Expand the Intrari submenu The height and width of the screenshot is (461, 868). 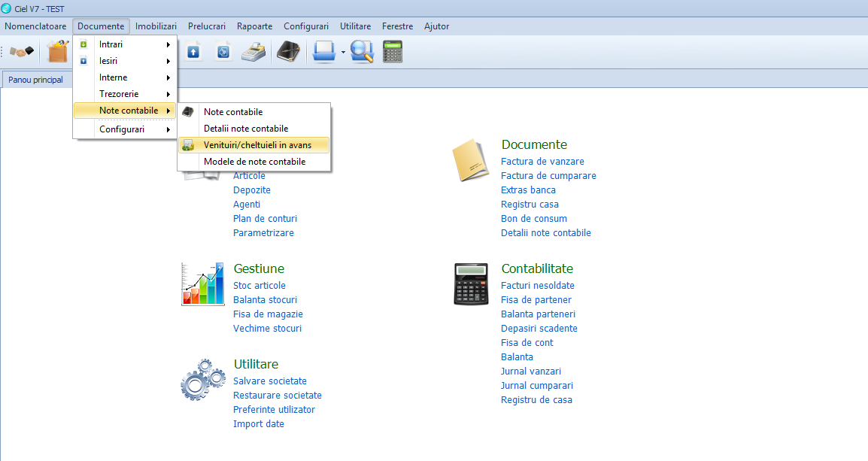click(125, 44)
